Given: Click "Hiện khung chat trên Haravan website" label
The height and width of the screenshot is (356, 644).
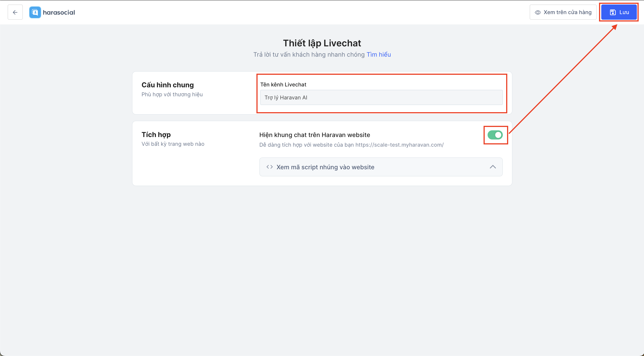Looking at the screenshot, I should (x=314, y=135).
